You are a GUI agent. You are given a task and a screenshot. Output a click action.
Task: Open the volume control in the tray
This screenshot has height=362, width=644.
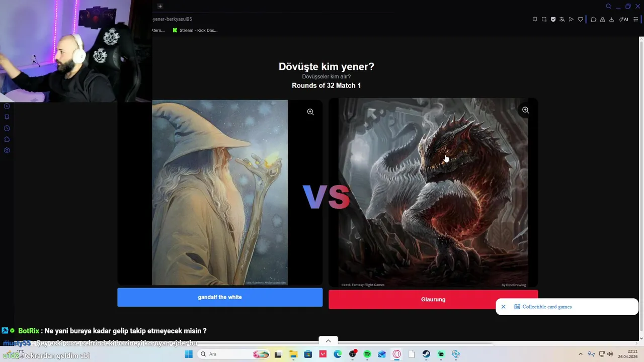(x=610, y=354)
